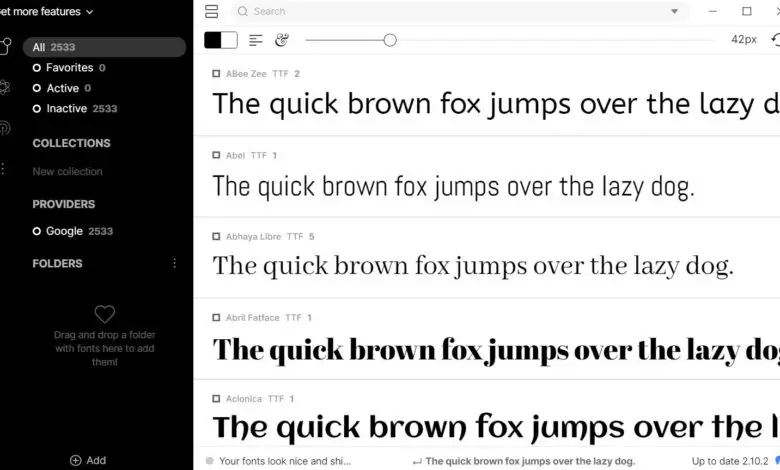The width and height of the screenshot is (780, 470).
Task: Open the gear-shaped sidebar strip icon
Action: pyautogui.click(x=4, y=87)
